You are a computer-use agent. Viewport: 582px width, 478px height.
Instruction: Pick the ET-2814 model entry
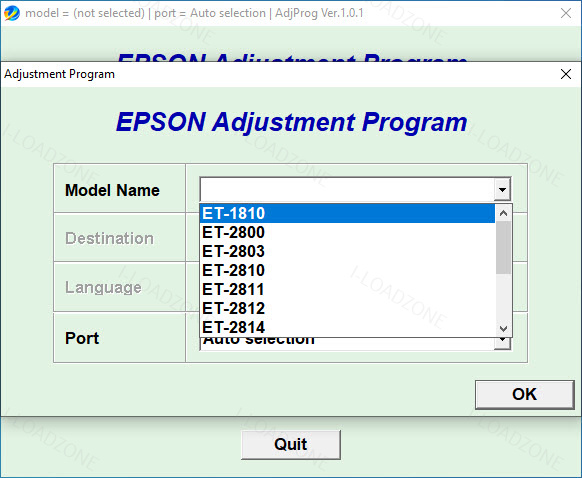(x=347, y=327)
